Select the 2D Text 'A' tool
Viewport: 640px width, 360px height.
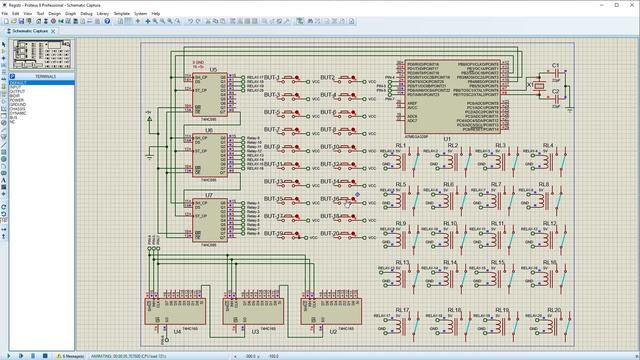[x=4, y=180]
